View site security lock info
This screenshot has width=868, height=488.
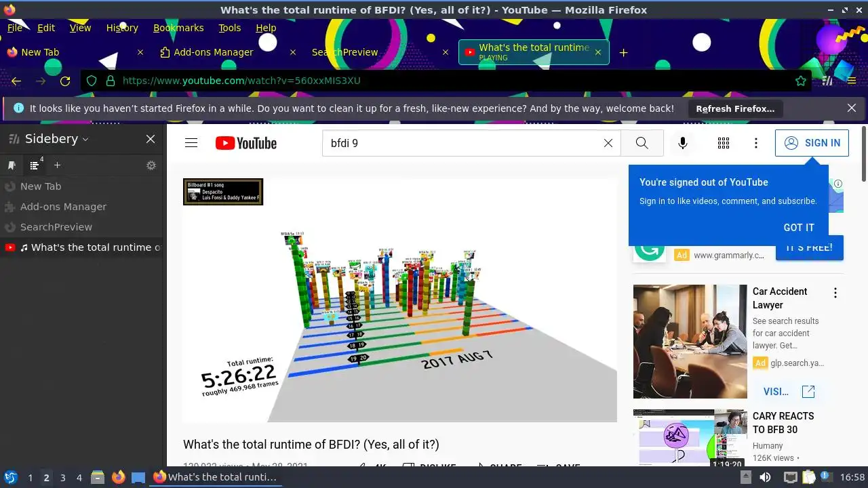point(110,81)
